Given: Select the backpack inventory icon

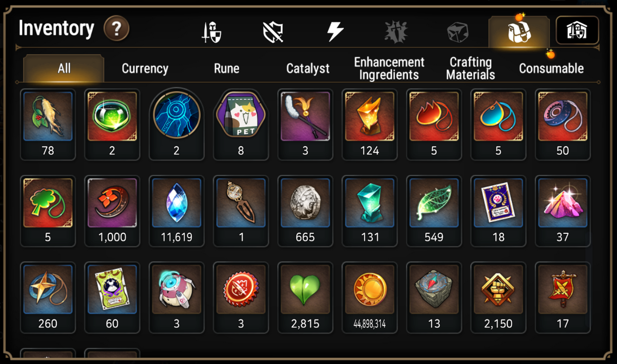Looking at the screenshot, I should 519,31.
